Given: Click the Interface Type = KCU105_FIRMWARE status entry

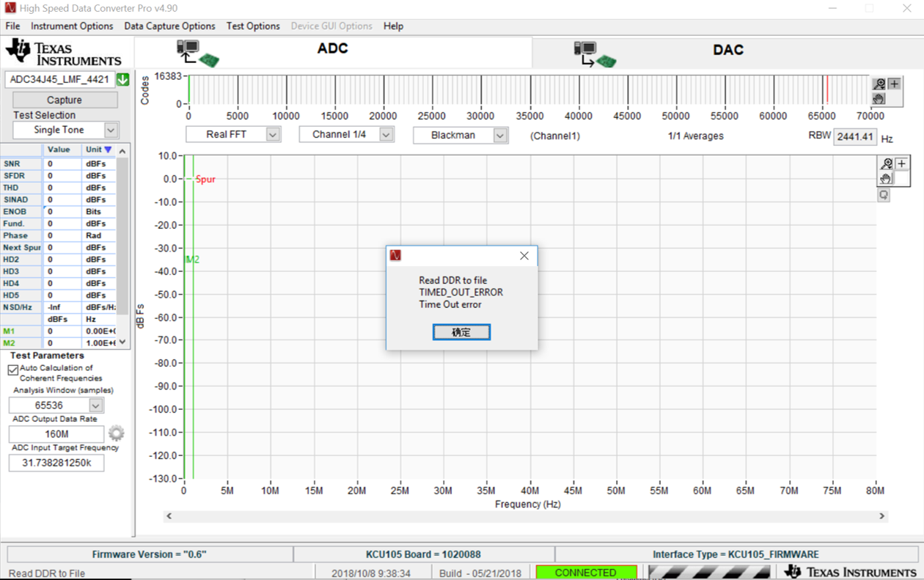Looking at the screenshot, I should (736, 554).
